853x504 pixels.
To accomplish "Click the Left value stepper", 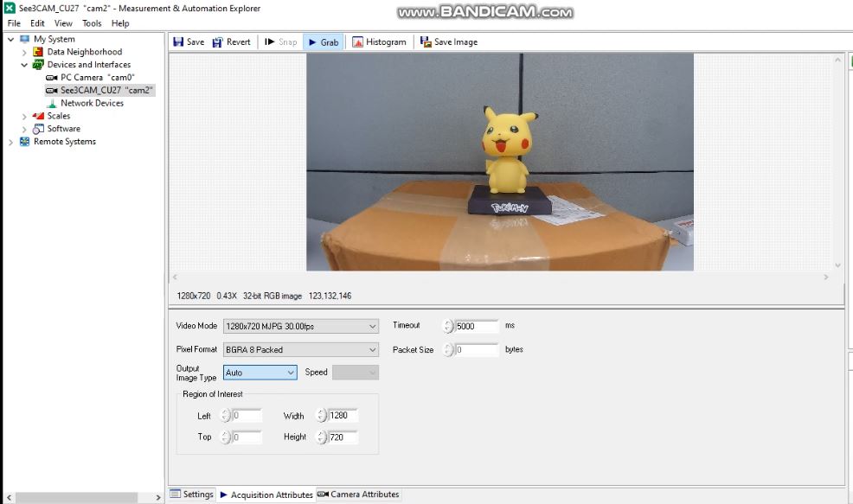I will (225, 415).
